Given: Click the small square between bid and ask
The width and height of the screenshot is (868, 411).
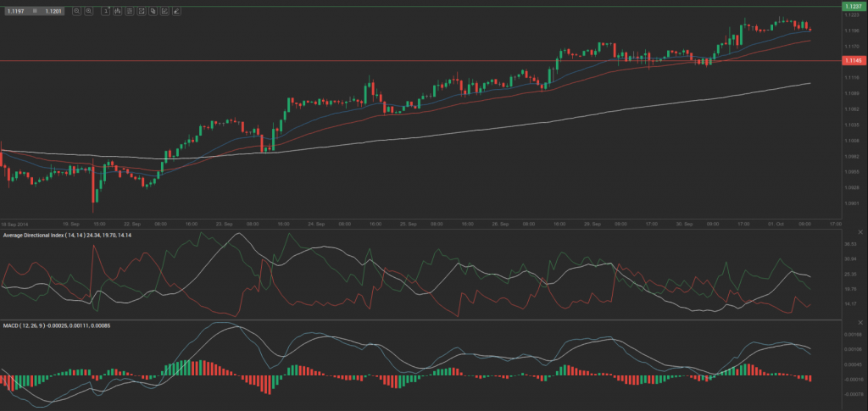Looking at the screenshot, I should coord(35,10).
